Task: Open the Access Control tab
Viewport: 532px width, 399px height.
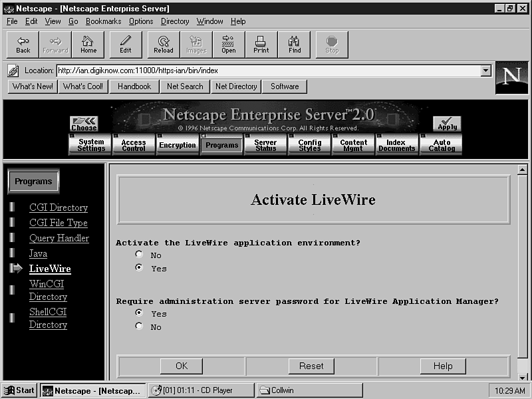Action: click(134, 145)
